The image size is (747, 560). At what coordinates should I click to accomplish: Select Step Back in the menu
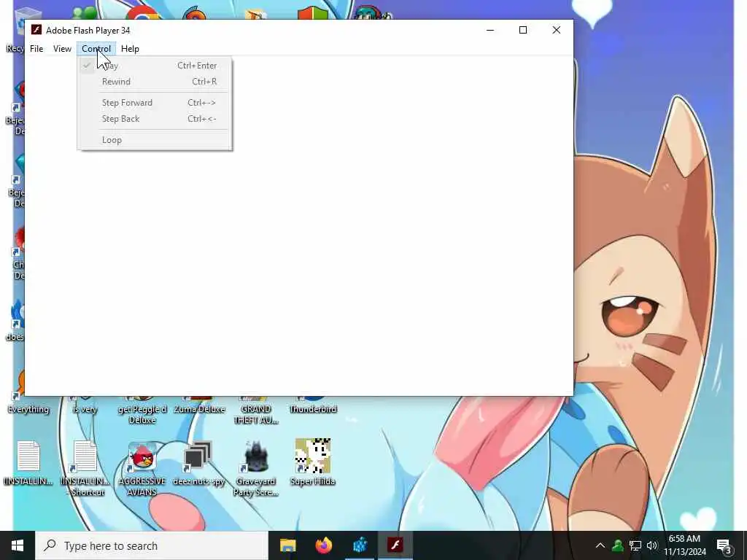(156, 119)
